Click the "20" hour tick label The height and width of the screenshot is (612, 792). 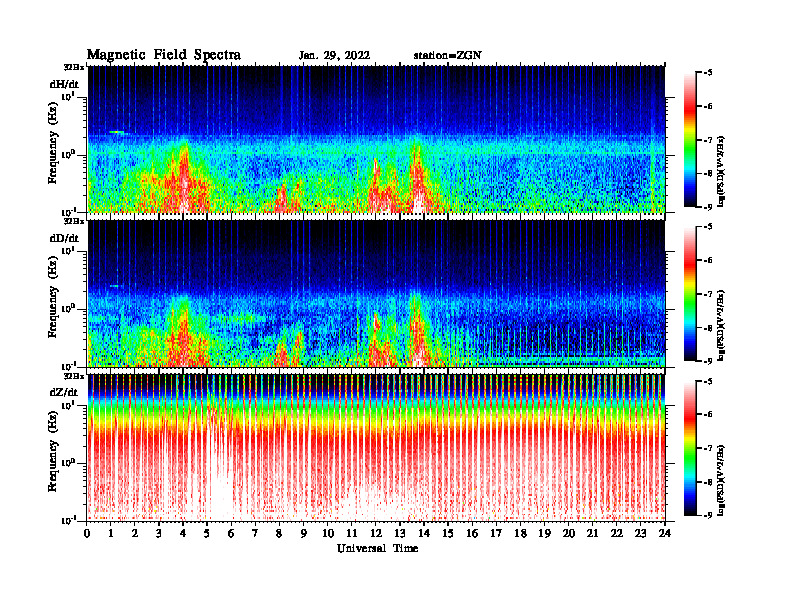click(x=569, y=534)
